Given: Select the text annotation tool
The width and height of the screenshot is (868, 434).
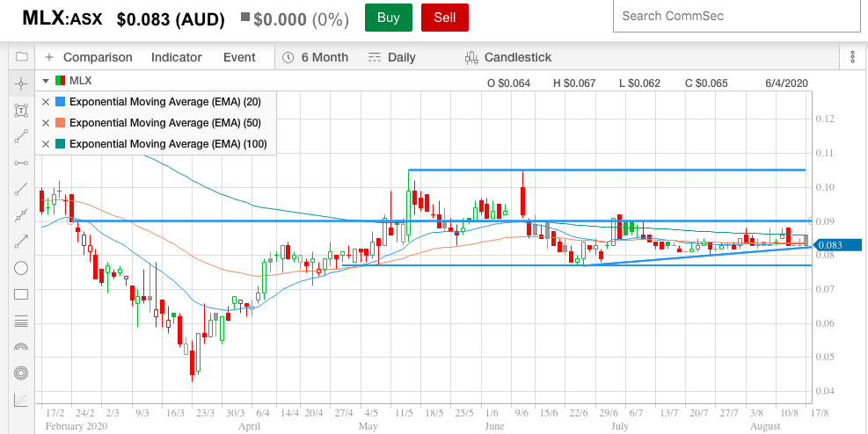Looking at the screenshot, I should click(x=21, y=111).
